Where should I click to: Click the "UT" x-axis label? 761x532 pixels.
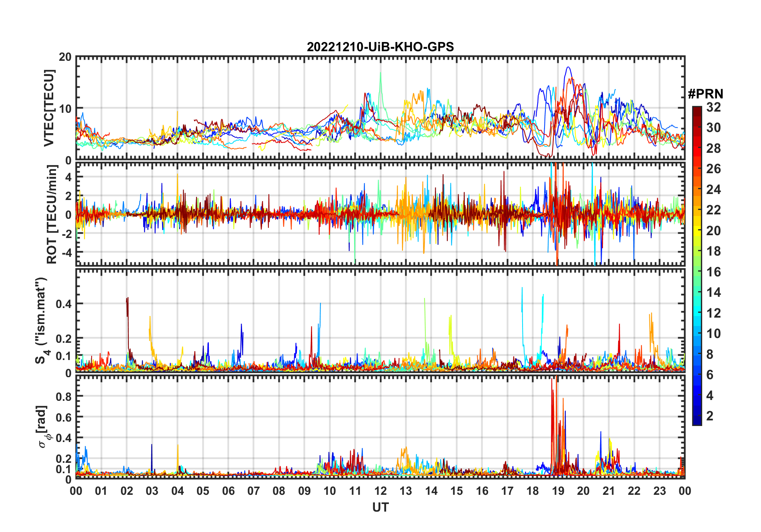380,508
